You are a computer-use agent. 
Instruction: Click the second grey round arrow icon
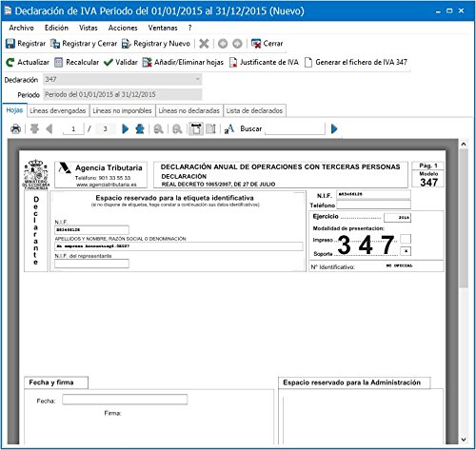pyautogui.click(x=237, y=44)
